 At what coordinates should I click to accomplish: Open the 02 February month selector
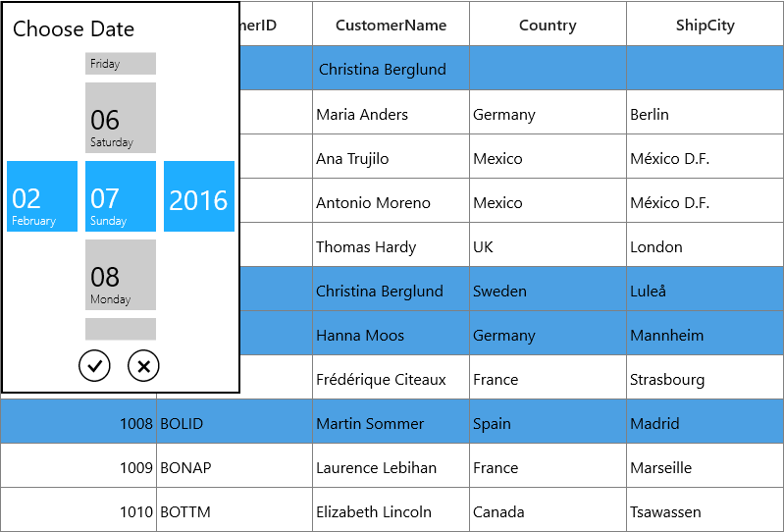(x=42, y=196)
